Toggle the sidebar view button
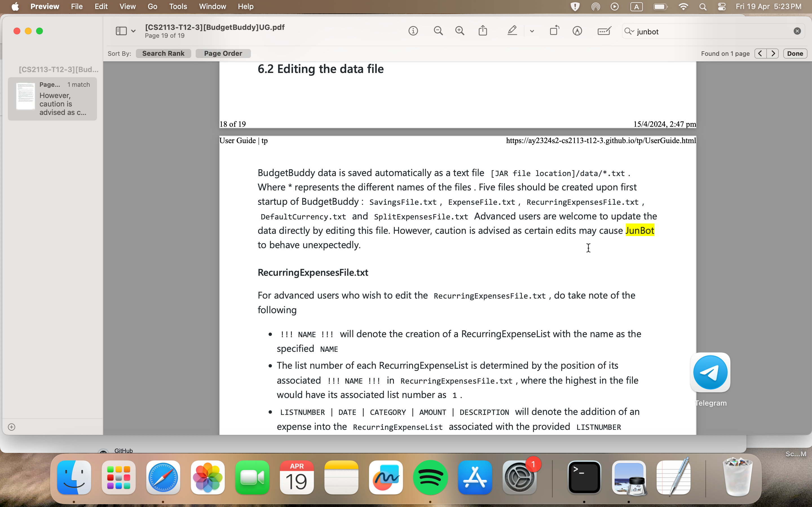 coord(121,31)
